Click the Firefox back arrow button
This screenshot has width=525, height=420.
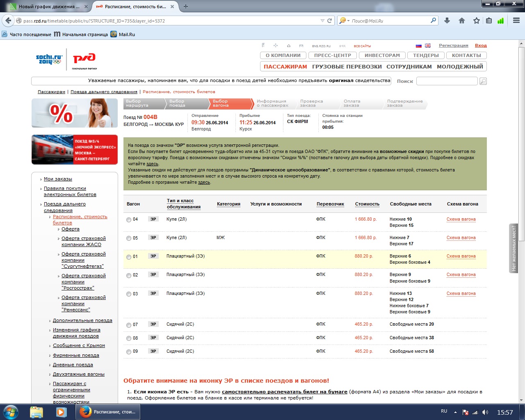pyautogui.click(x=8, y=21)
